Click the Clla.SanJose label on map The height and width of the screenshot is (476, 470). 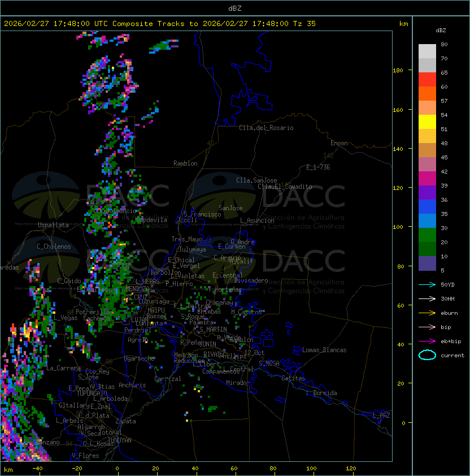pyautogui.click(x=256, y=180)
